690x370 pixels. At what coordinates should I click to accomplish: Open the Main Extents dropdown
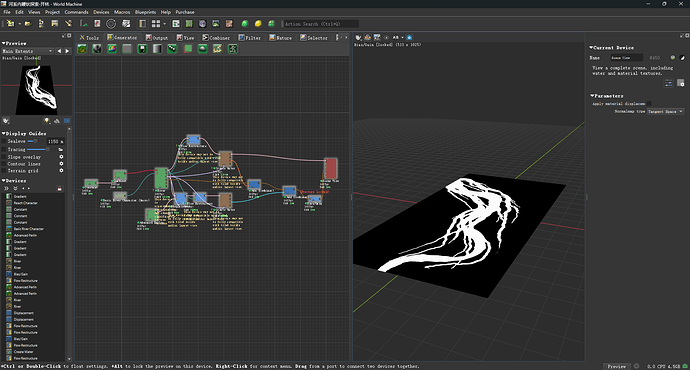click(27, 51)
